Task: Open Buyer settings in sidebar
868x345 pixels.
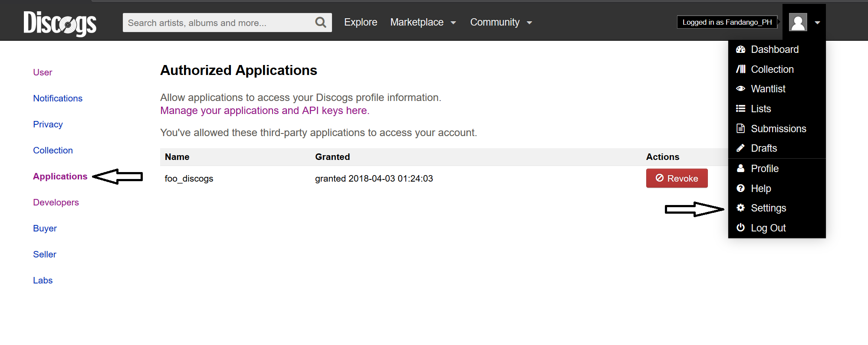Action: [45, 228]
